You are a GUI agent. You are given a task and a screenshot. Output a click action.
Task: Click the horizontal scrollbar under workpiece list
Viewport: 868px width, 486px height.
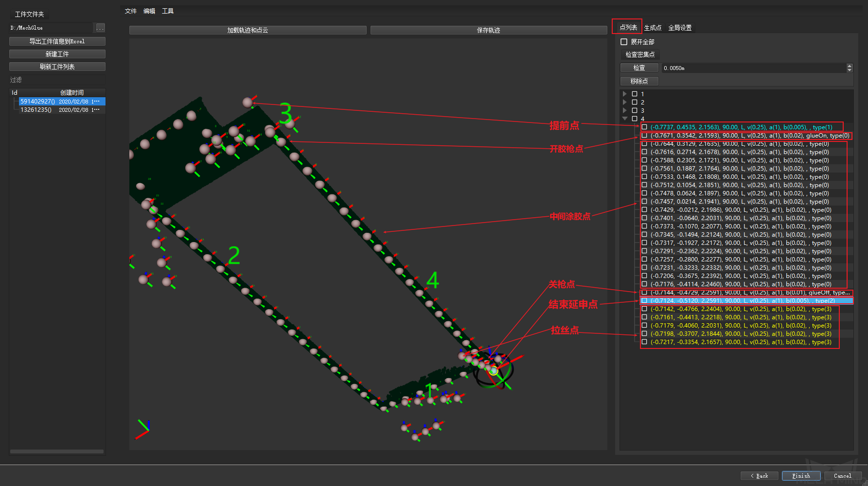click(x=57, y=451)
